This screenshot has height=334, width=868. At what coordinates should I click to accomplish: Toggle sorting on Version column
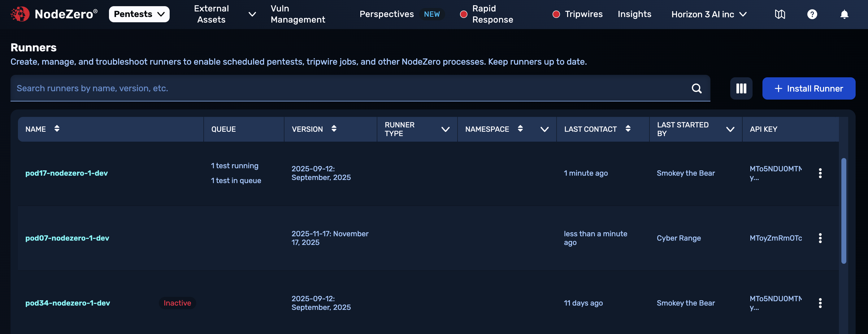(334, 129)
